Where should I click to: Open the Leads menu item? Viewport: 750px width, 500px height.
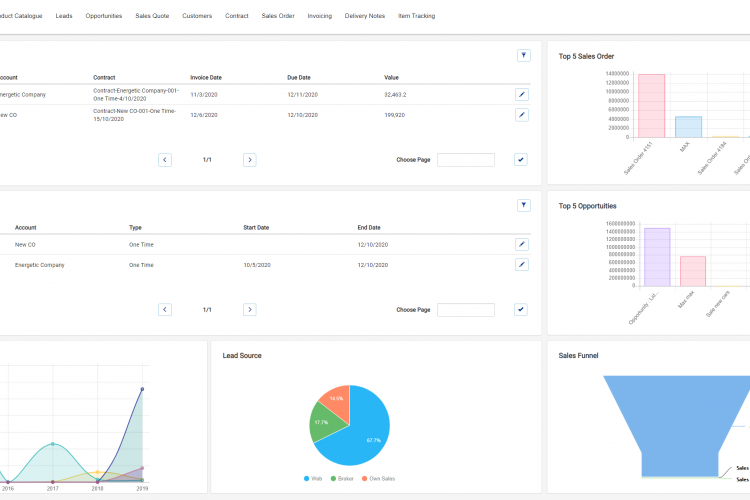(x=64, y=16)
